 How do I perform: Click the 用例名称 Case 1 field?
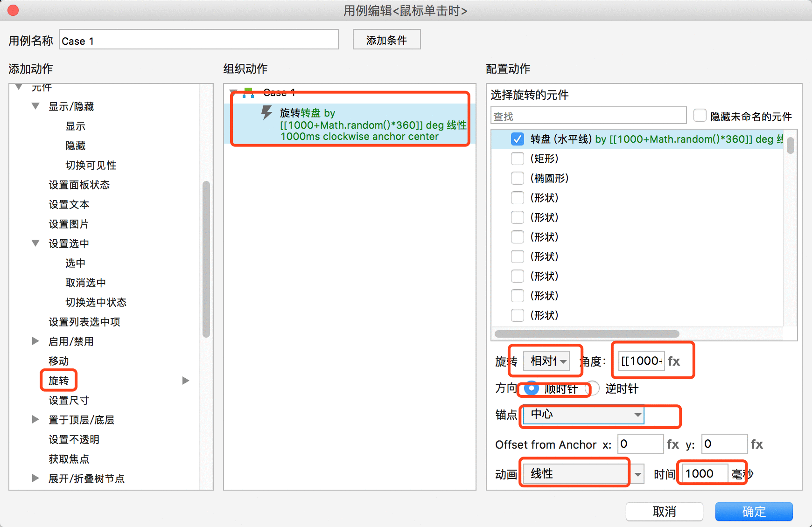coord(199,40)
